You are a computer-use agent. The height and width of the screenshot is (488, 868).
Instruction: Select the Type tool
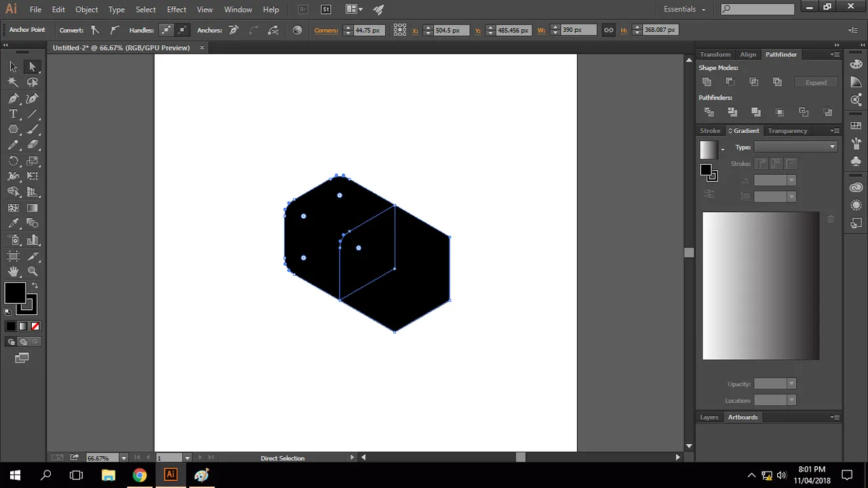pos(13,114)
